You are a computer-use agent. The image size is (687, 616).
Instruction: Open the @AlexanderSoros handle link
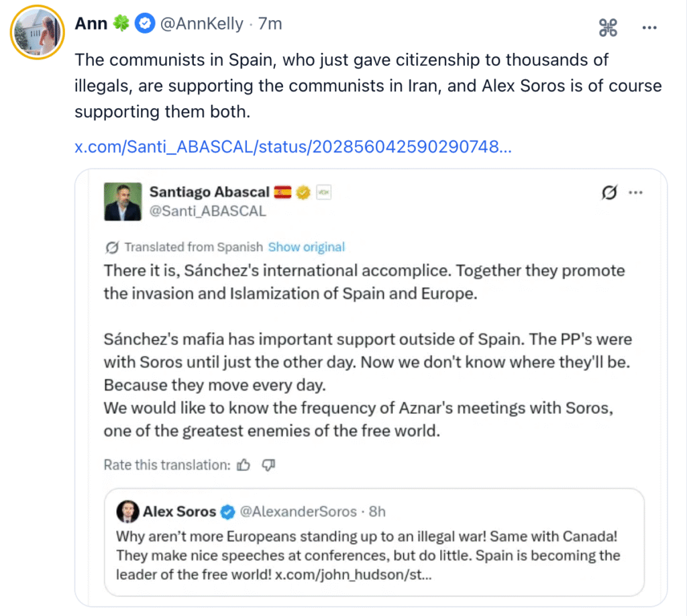coord(299,512)
